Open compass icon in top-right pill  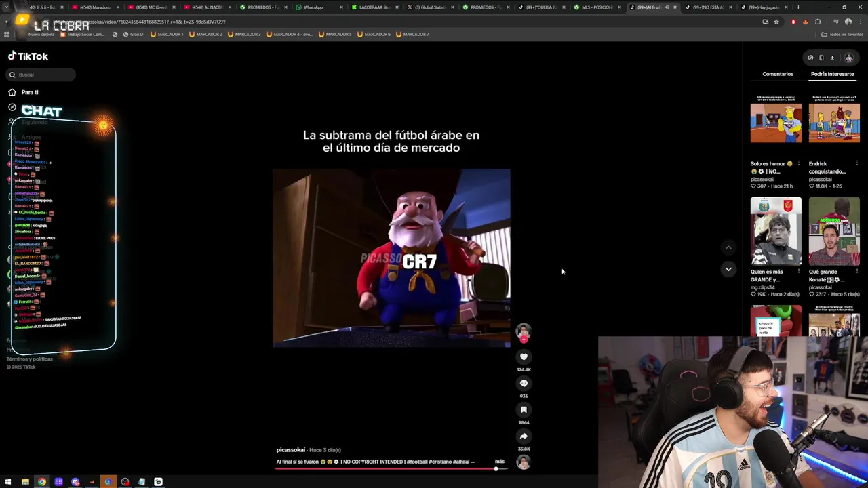coord(810,58)
